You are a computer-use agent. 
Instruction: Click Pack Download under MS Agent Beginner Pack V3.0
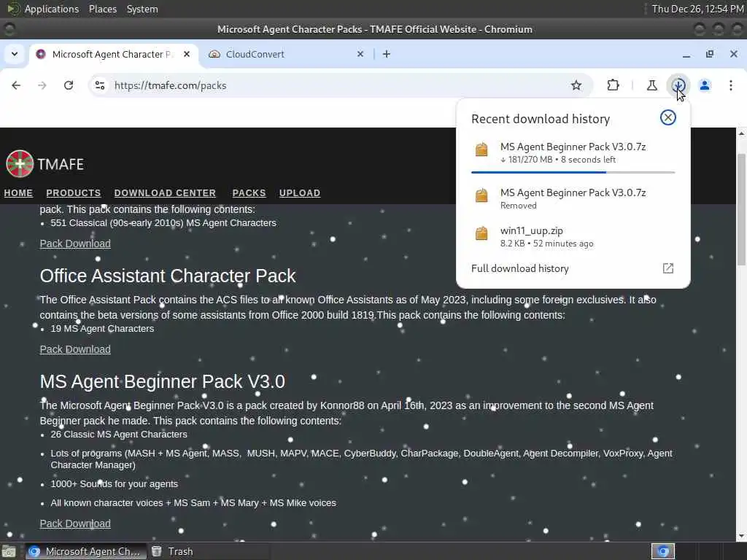pyautogui.click(x=75, y=524)
